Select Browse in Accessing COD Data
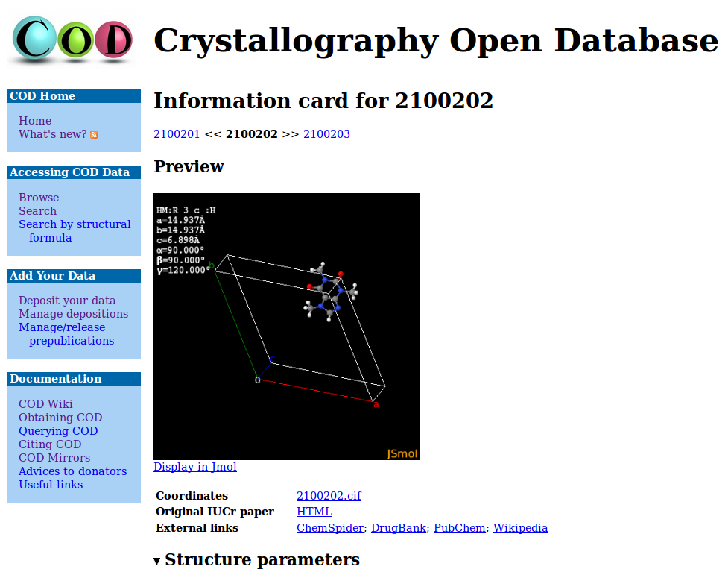The height and width of the screenshot is (572, 728). pos(39,198)
